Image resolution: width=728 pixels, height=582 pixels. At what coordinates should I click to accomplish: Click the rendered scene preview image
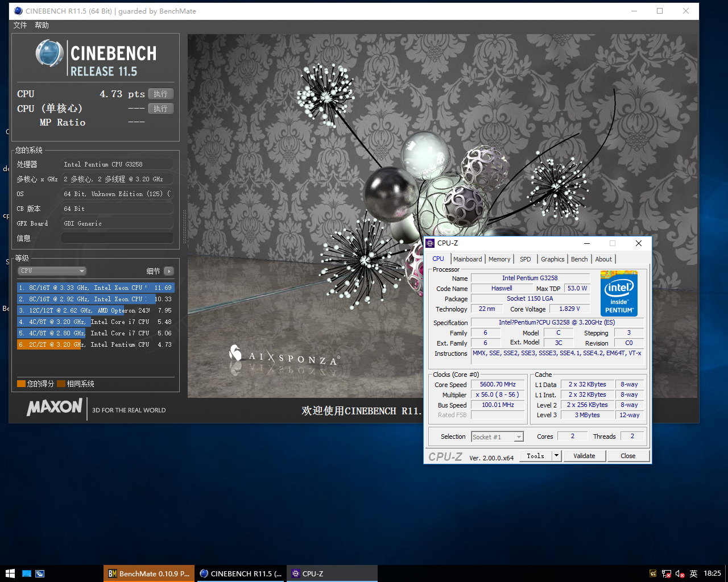pos(442,216)
